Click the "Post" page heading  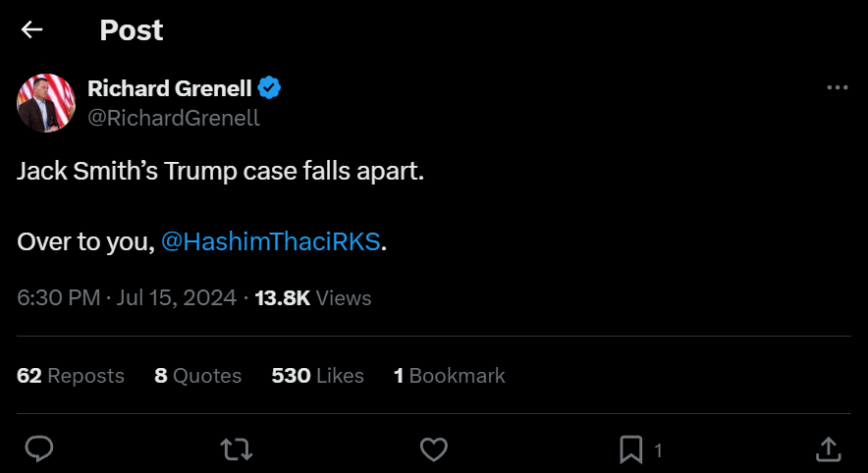pyautogui.click(x=132, y=30)
